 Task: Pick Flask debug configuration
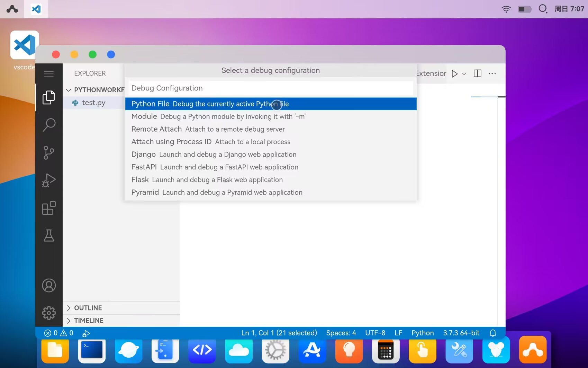pos(271,180)
